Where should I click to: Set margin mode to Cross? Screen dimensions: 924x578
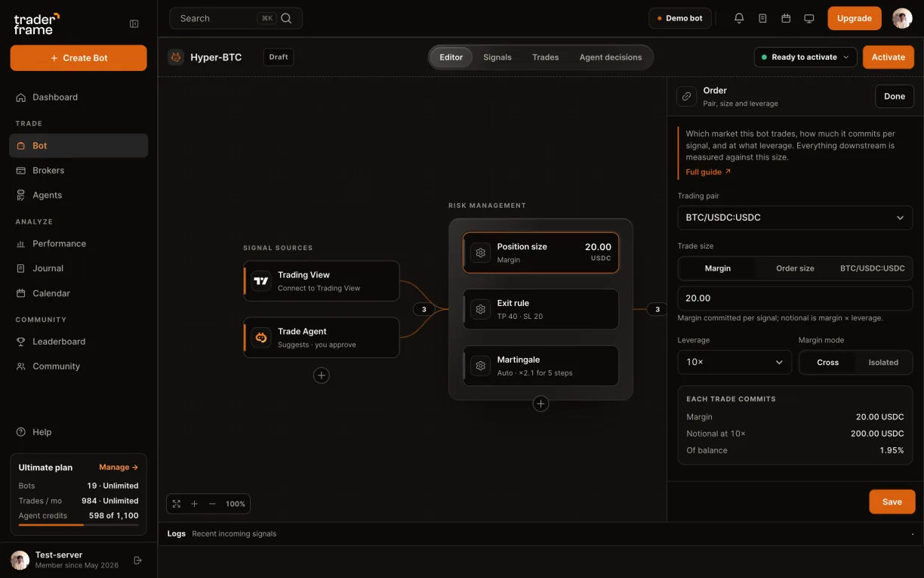point(827,363)
